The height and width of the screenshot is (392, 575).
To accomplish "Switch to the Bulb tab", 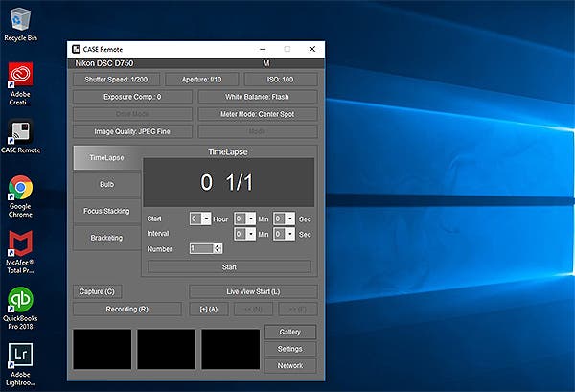I will pos(106,184).
